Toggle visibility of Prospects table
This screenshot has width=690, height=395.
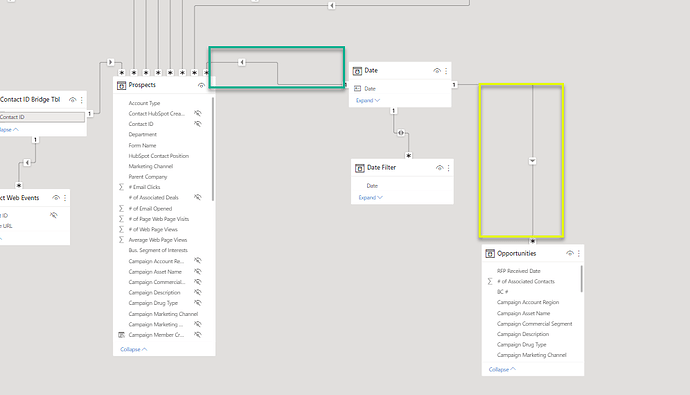pyautogui.click(x=201, y=85)
